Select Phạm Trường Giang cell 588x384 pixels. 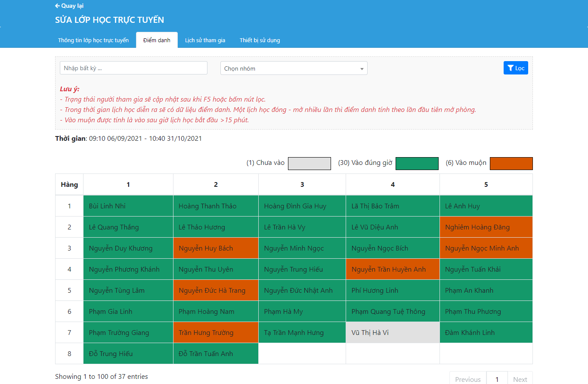point(128,333)
